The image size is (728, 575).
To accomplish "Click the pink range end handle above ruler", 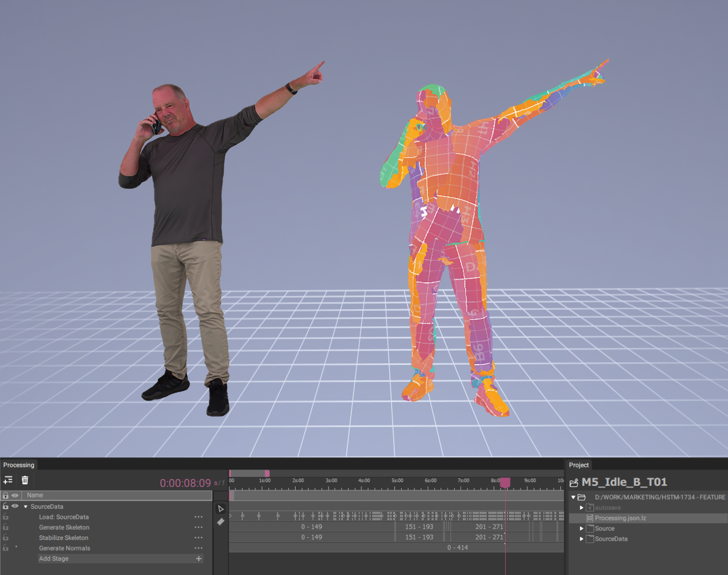I will [267, 473].
